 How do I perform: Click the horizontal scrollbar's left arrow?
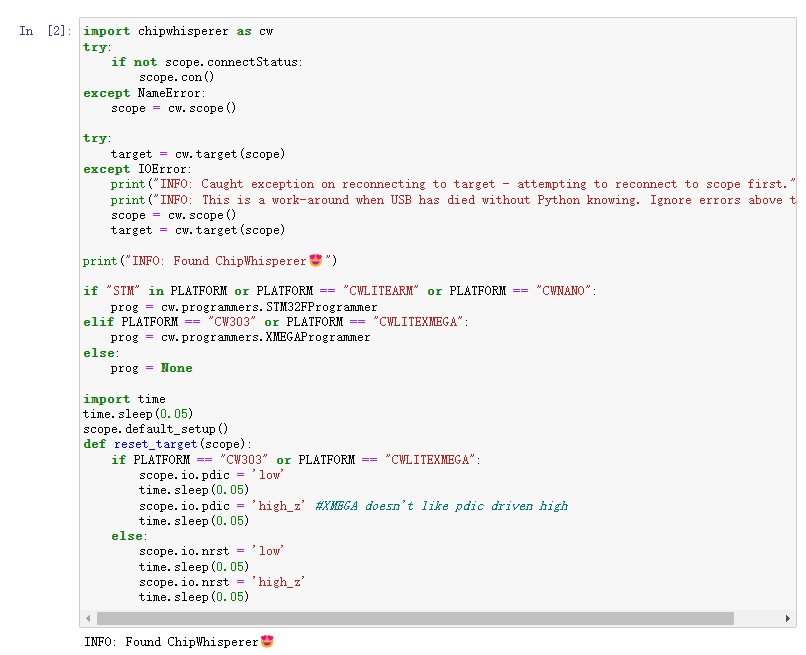[x=88, y=619]
